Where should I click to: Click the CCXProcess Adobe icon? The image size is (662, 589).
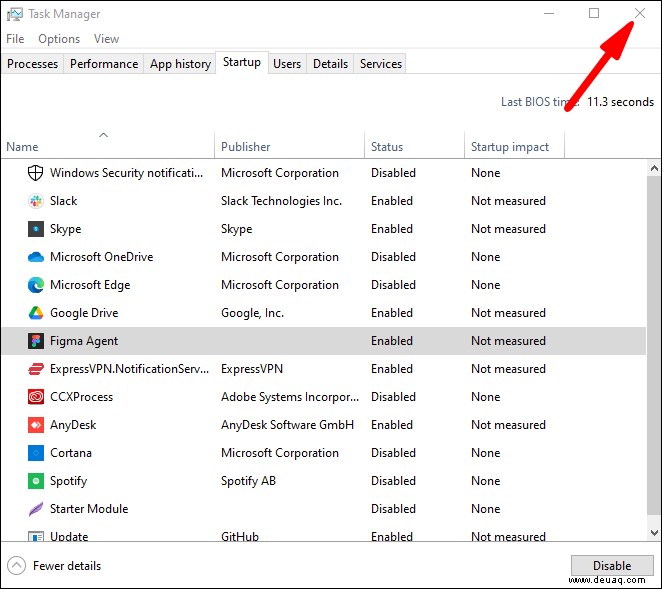coord(35,397)
